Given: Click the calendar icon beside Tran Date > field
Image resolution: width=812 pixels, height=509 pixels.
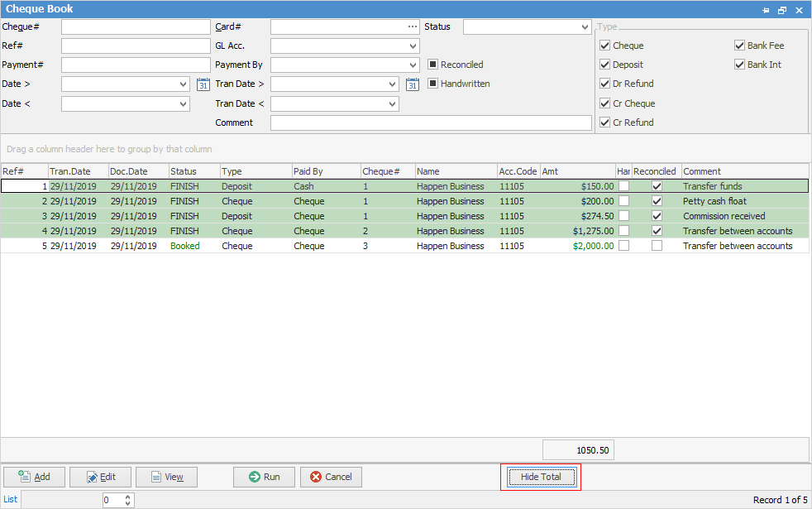Looking at the screenshot, I should (413, 84).
